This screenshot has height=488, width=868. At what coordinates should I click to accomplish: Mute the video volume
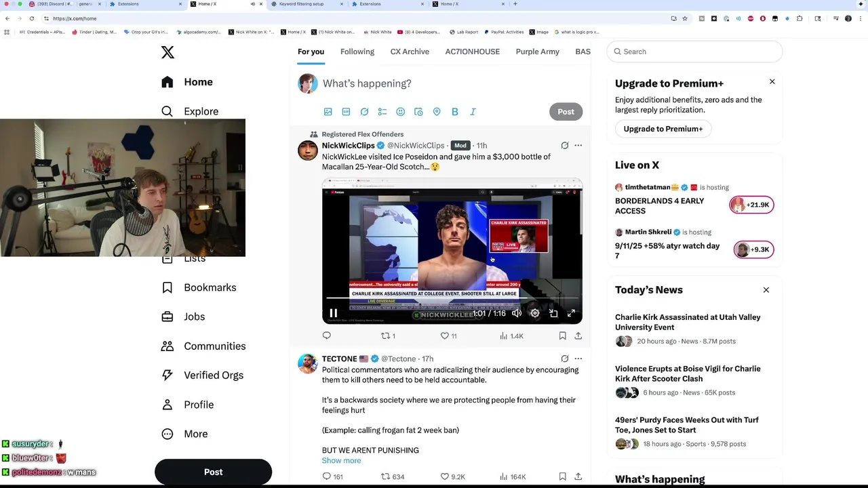click(x=517, y=313)
